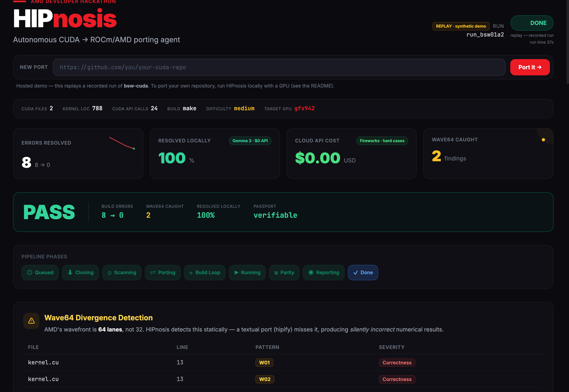Click the run ID run_bsw01a2

pos(485,35)
